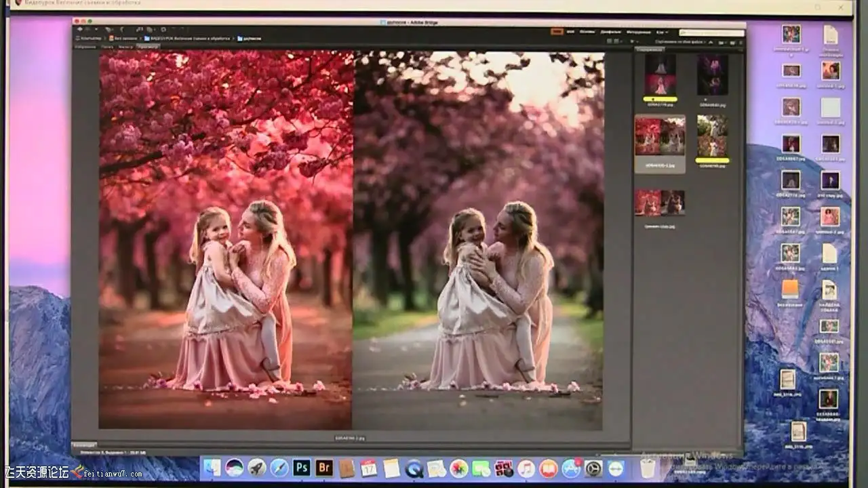Select the Метаданные workspace

[639, 32]
